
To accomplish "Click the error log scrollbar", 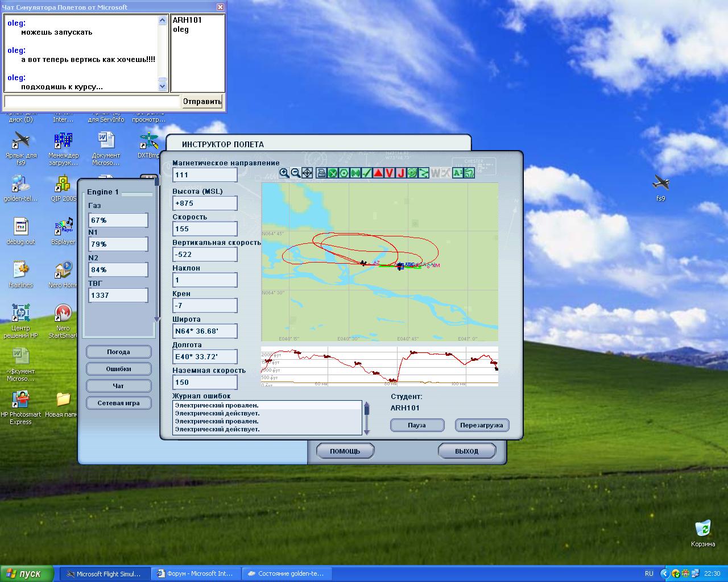I will pyautogui.click(x=367, y=418).
